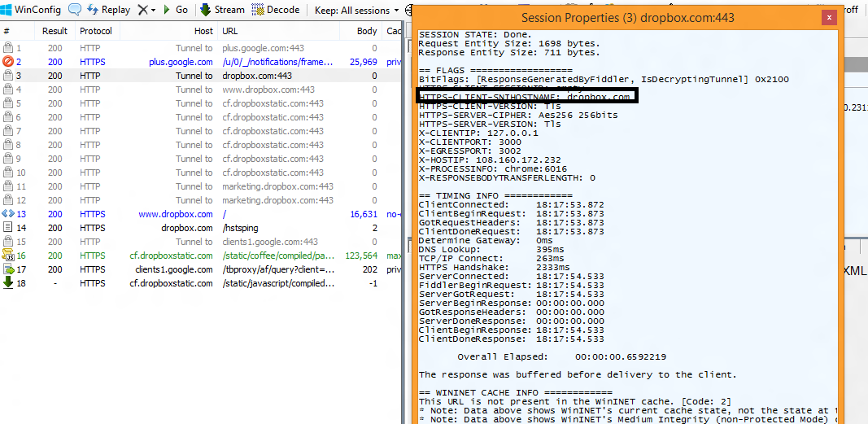Click the document icon of session 14
The width and height of the screenshot is (868, 424).
point(8,228)
